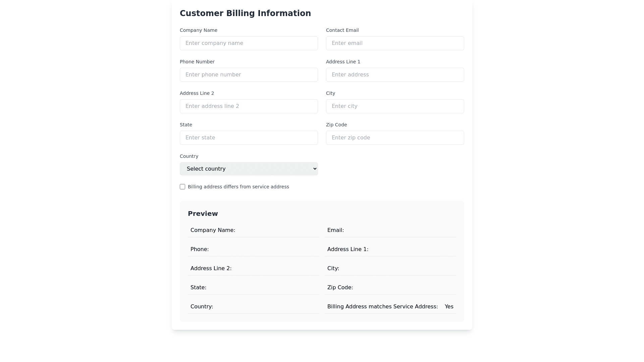Viewport: 644px width, 362px height.
Task: Tick the billing address differs checkbox
Action: [x=182, y=187]
